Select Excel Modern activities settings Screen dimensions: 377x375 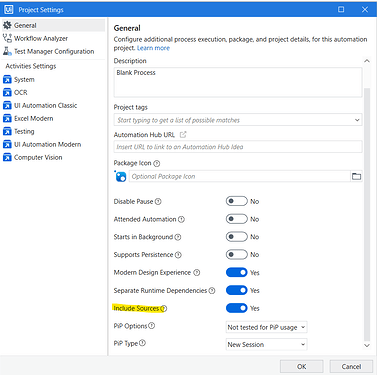(33, 118)
